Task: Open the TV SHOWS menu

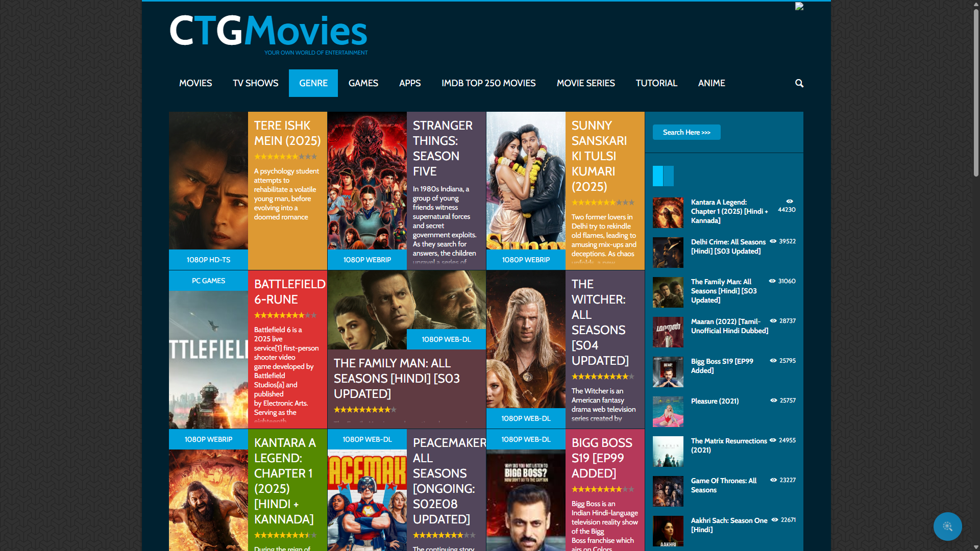Action: click(255, 83)
